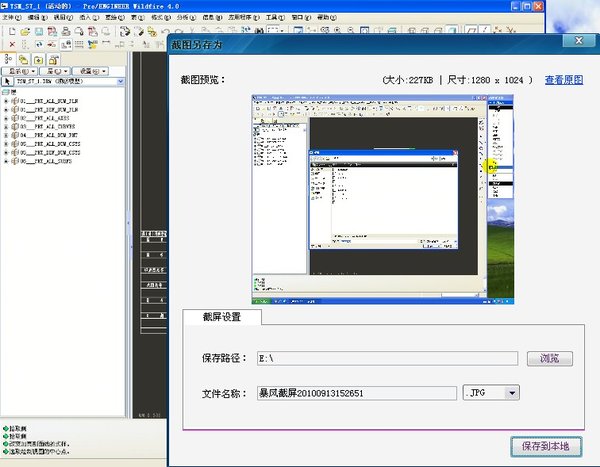Expand the 06___PRT_ALL_SURFS layer

click(x=6, y=161)
